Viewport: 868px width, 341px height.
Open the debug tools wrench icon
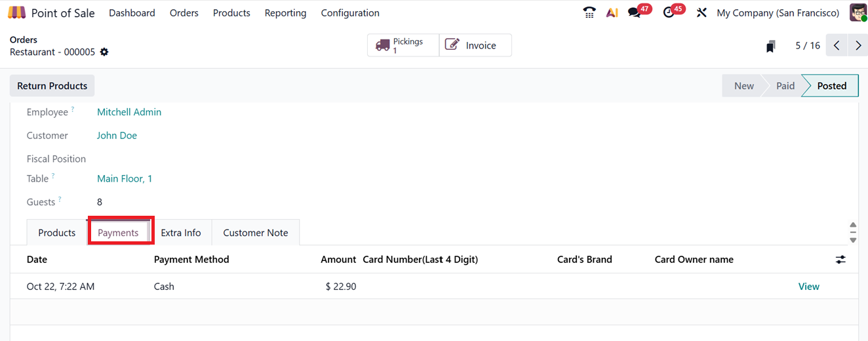701,12
